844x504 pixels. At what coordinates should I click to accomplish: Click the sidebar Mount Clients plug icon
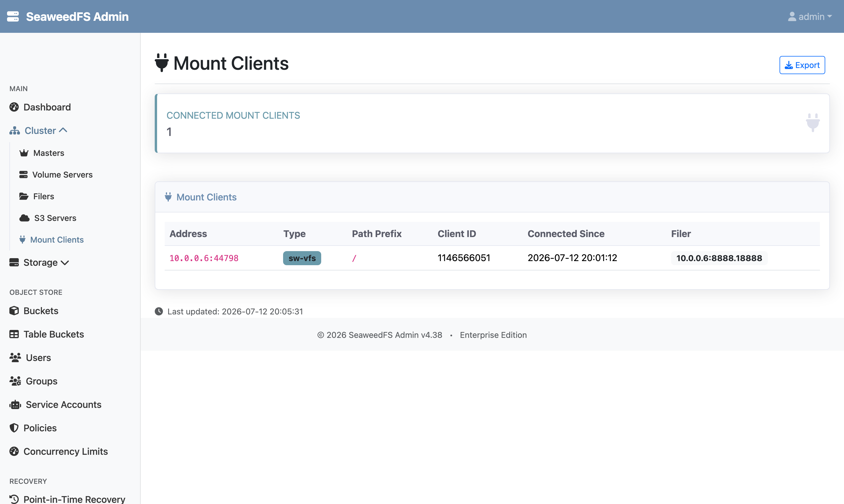coord(22,239)
